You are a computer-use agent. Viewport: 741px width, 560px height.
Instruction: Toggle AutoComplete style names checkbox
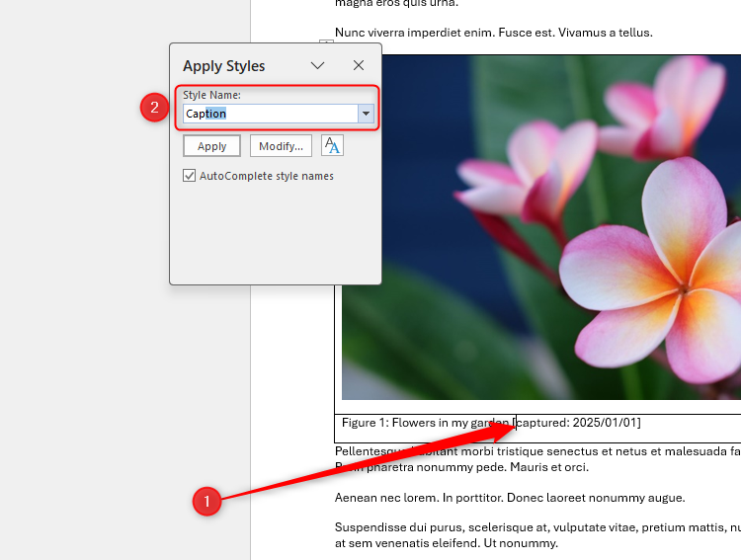tap(190, 176)
